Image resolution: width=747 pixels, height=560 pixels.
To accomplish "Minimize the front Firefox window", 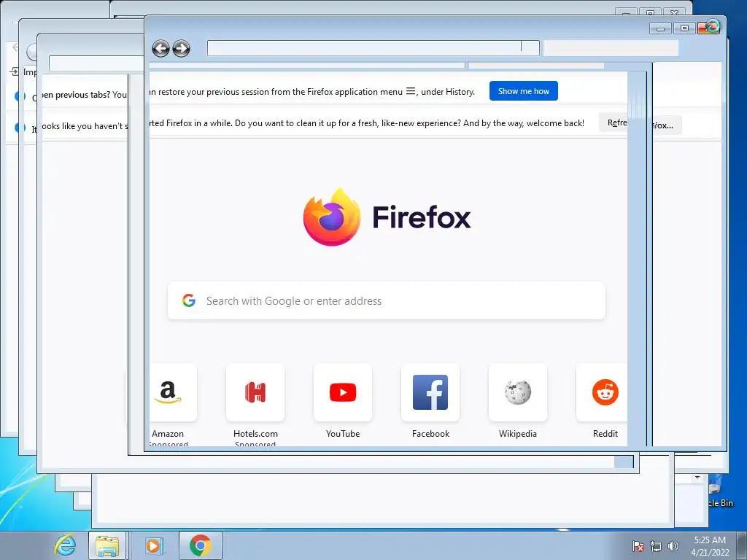I will (x=660, y=28).
